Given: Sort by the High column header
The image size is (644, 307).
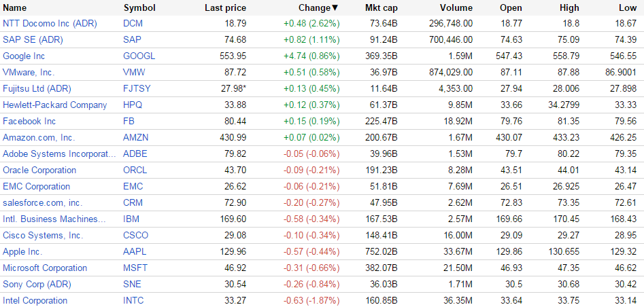Looking at the screenshot, I should tap(569, 8).
